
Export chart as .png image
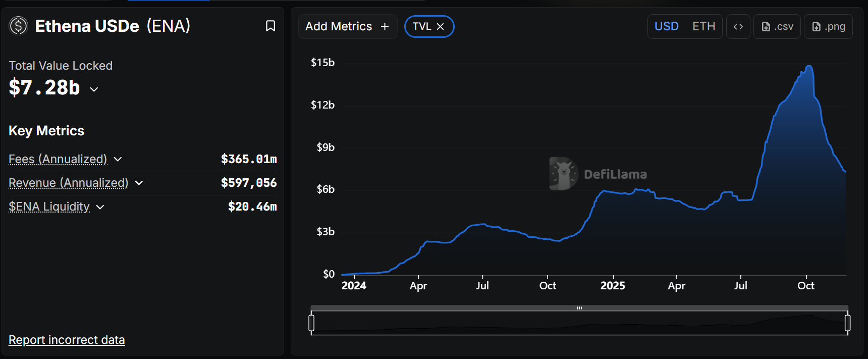pos(828,27)
